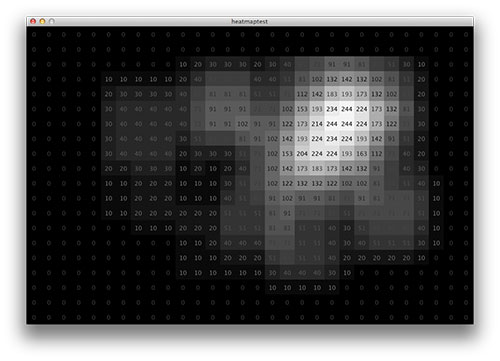Click the 244 cell between 234 and 224
500x361 pixels.
pos(347,109)
